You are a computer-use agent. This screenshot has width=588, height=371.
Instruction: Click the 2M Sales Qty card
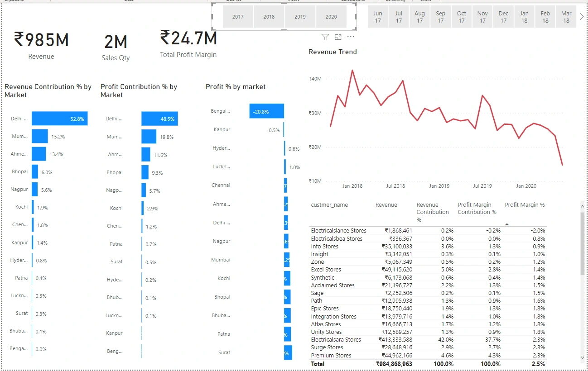tap(116, 48)
